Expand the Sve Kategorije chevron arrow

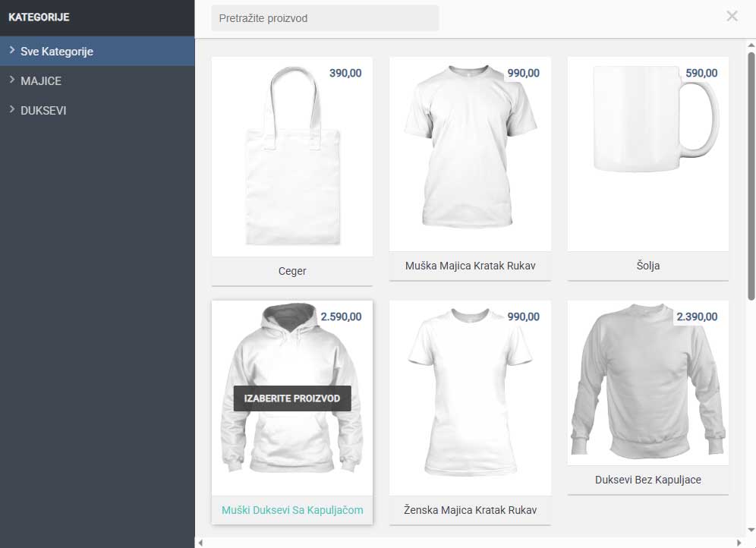pos(11,52)
